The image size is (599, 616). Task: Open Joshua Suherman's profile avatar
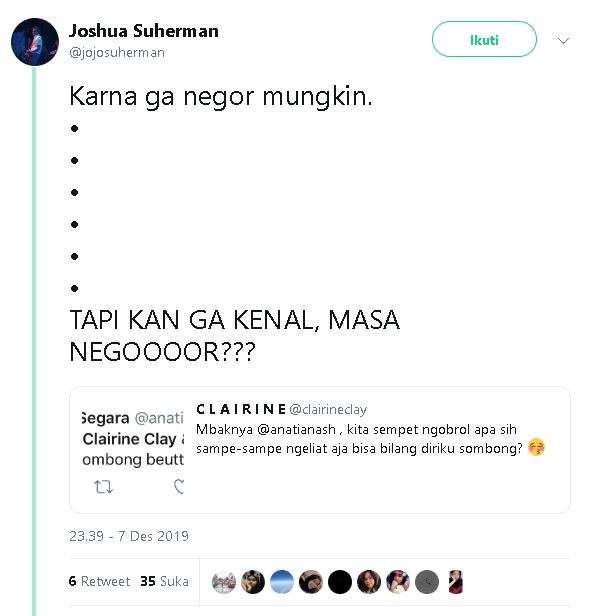click(x=35, y=42)
